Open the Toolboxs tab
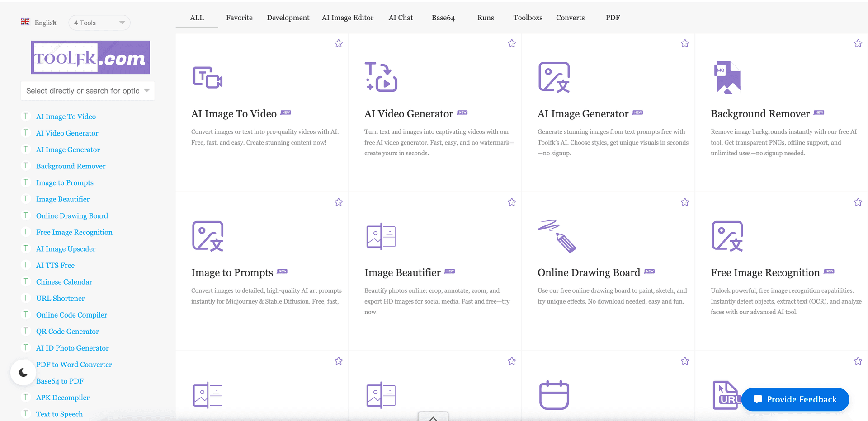The image size is (868, 421). tap(528, 18)
